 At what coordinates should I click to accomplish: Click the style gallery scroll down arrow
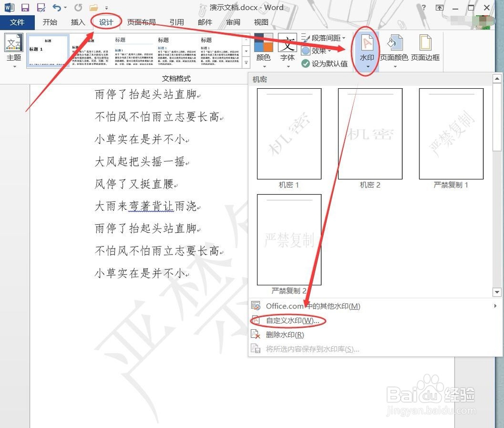(246, 51)
